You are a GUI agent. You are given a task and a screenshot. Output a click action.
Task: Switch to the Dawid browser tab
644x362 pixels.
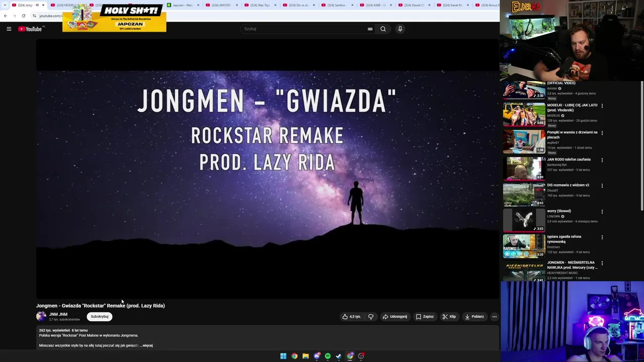[414, 5]
